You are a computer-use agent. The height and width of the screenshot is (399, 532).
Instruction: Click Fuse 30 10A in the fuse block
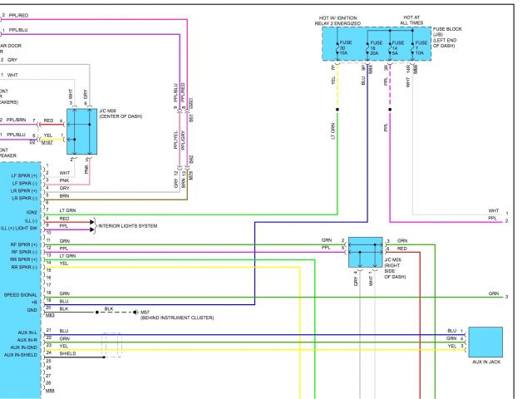[338, 47]
